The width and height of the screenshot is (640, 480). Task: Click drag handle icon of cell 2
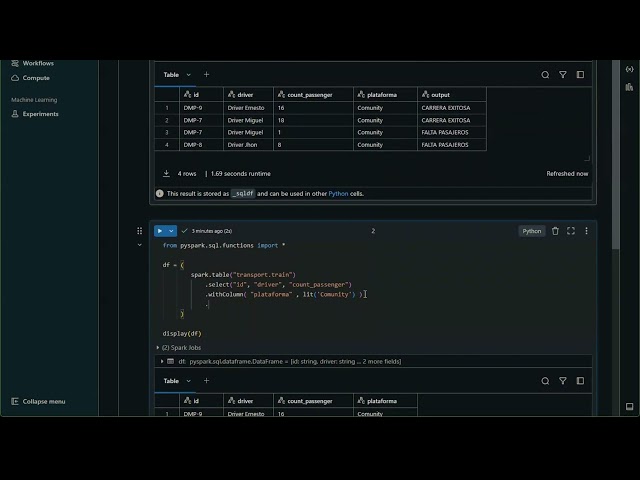point(140,231)
